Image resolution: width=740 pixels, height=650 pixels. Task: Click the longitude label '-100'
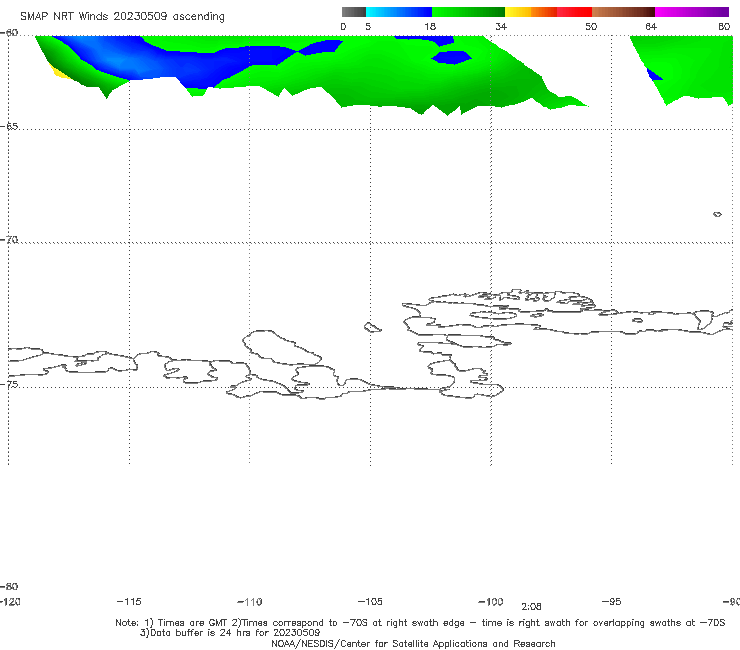[491, 602]
